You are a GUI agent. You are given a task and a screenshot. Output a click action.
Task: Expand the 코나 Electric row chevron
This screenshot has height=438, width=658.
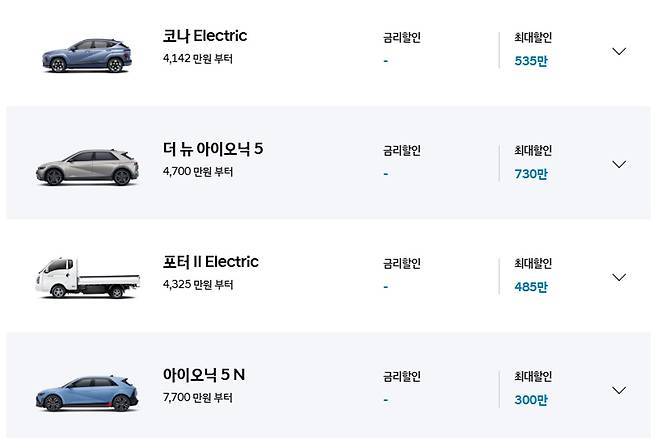(x=618, y=51)
